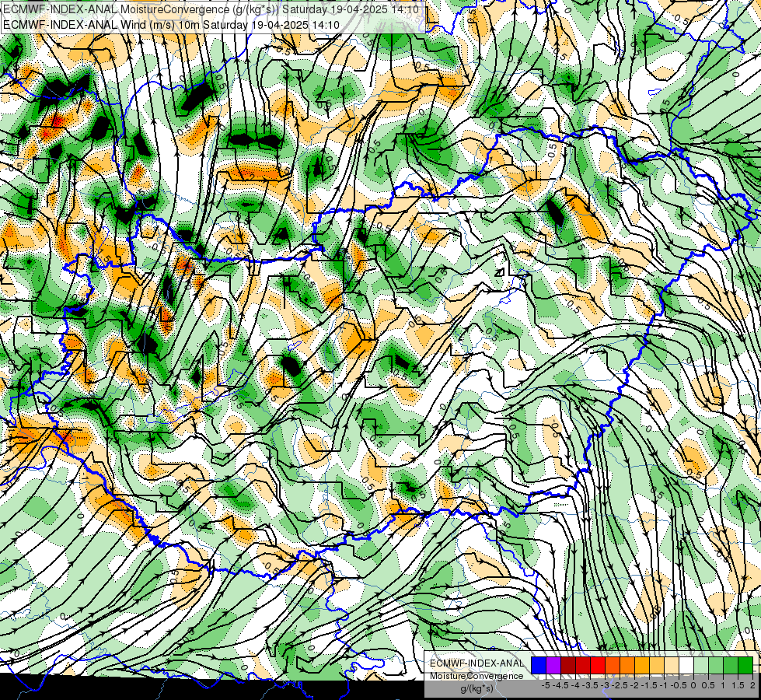Viewport: 761px width, 700px height.
Task: Click the legend value -5
Action: point(546,685)
